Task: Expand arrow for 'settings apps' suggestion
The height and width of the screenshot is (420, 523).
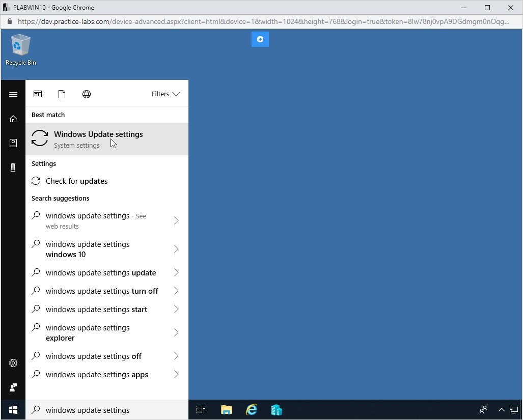Action: (176, 374)
